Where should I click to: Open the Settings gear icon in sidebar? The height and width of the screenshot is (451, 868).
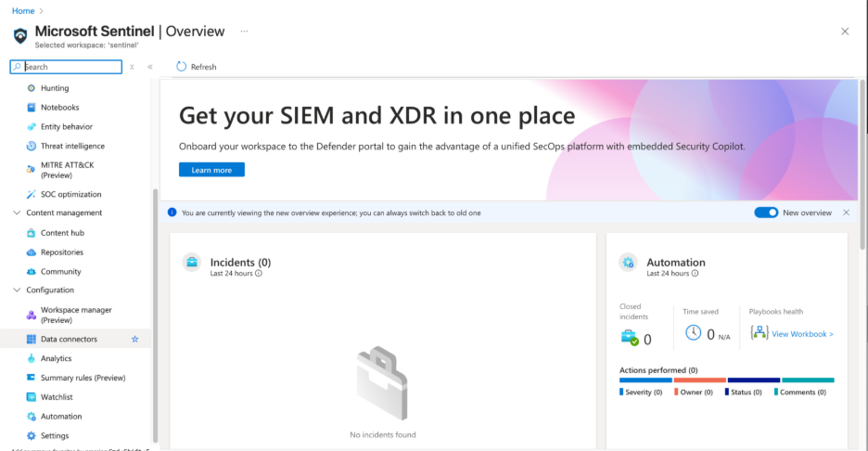click(x=32, y=435)
